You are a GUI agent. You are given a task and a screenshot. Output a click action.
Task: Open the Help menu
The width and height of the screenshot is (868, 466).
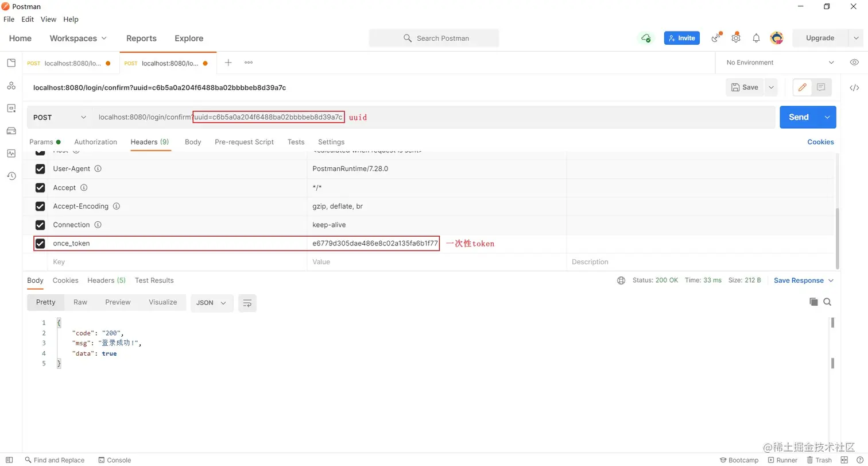[71, 19]
